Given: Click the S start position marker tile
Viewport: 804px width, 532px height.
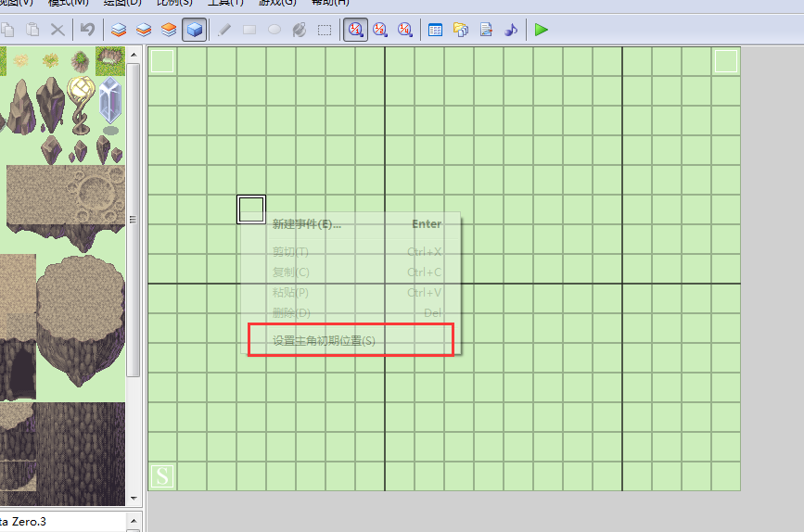Looking at the screenshot, I should pyautogui.click(x=162, y=476).
